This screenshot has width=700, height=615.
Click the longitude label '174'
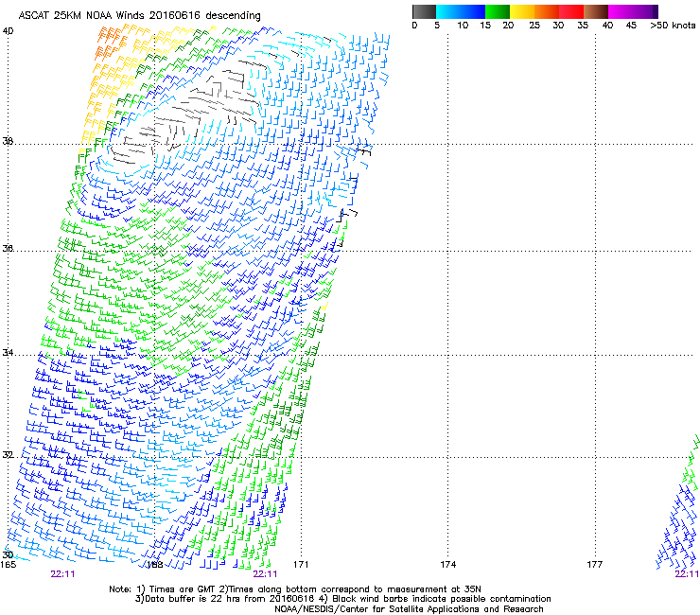pos(447,565)
